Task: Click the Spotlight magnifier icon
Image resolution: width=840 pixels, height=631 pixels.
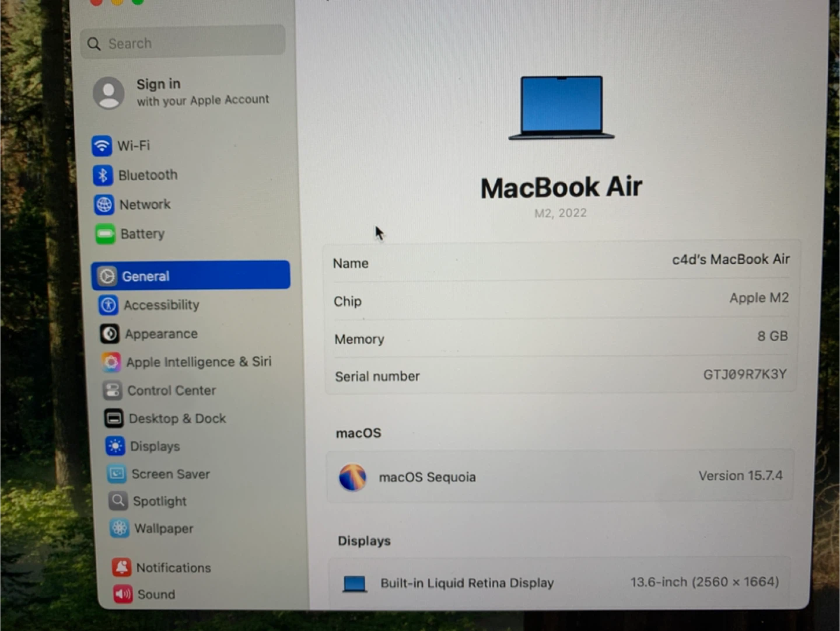Action: pyautogui.click(x=118, y=501)
